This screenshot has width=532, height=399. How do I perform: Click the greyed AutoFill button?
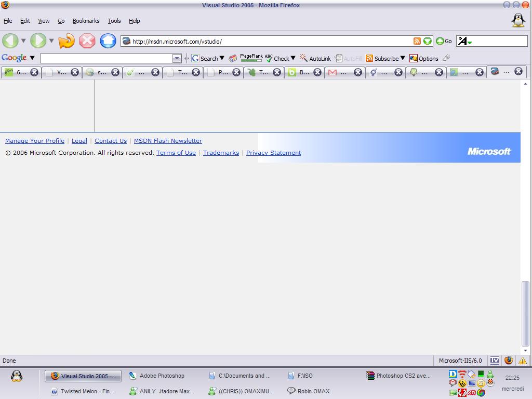(349, 58)
